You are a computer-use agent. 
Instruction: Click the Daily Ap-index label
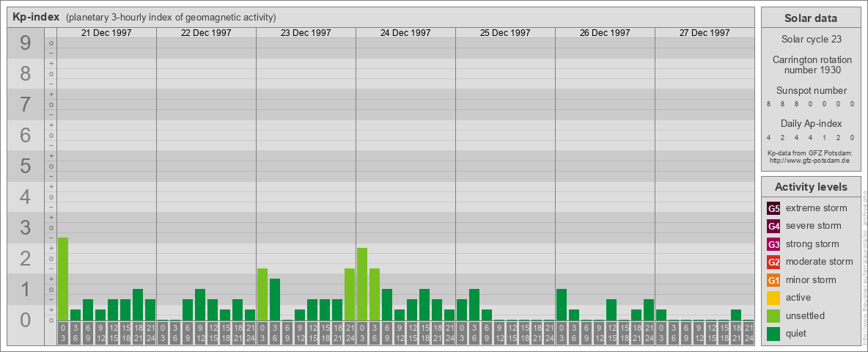tap(812, 123)
